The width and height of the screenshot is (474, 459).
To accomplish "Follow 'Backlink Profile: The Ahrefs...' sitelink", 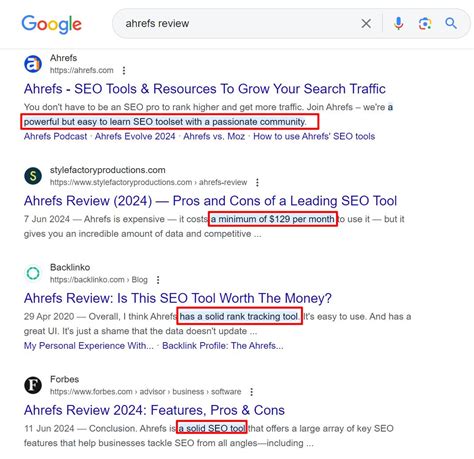I will 223,346.
